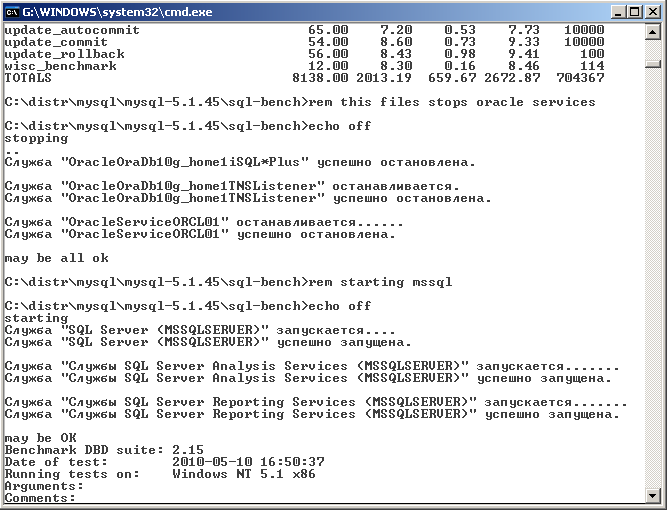Click the total value 704367
Image resolution: width=667 pixels, height=510 pixels.
click(x=580, y=78)
